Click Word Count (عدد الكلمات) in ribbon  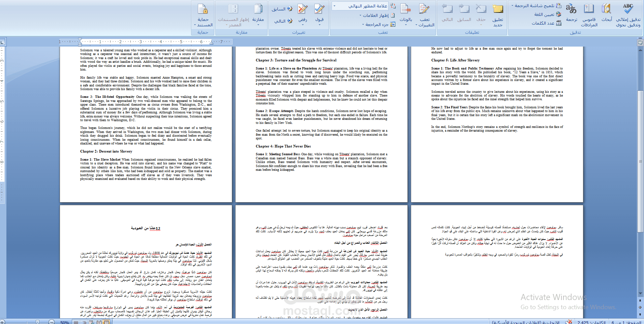pyautogui.click(x=547, y=23)
